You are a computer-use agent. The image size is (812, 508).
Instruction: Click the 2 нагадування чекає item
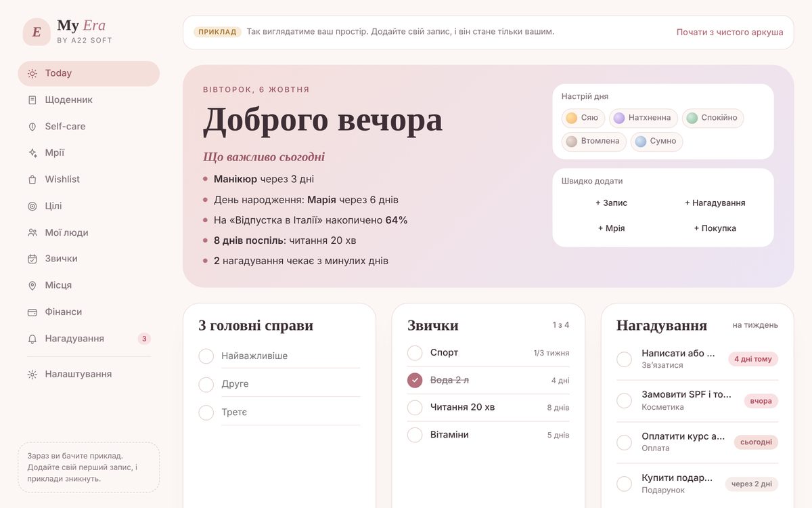tap(301, 261)
